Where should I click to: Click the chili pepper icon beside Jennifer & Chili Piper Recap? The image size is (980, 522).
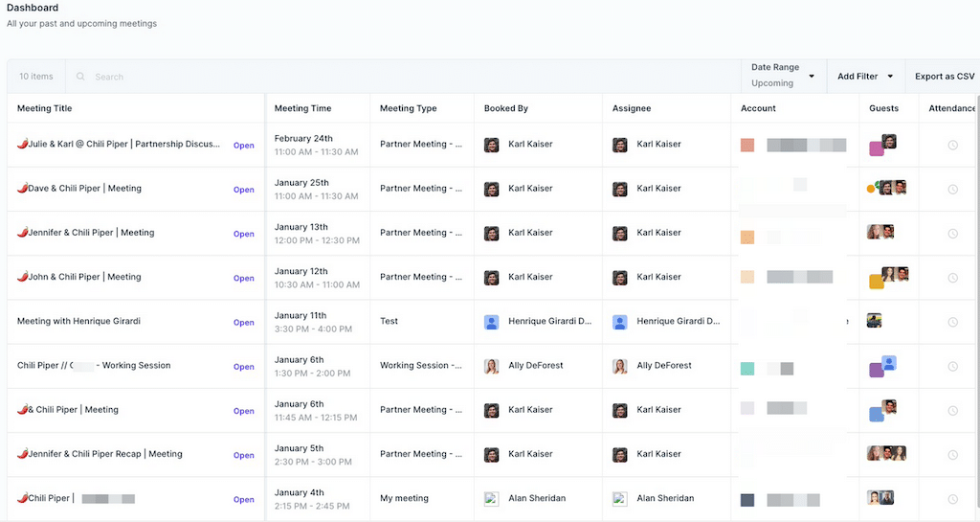click(22, 454)
